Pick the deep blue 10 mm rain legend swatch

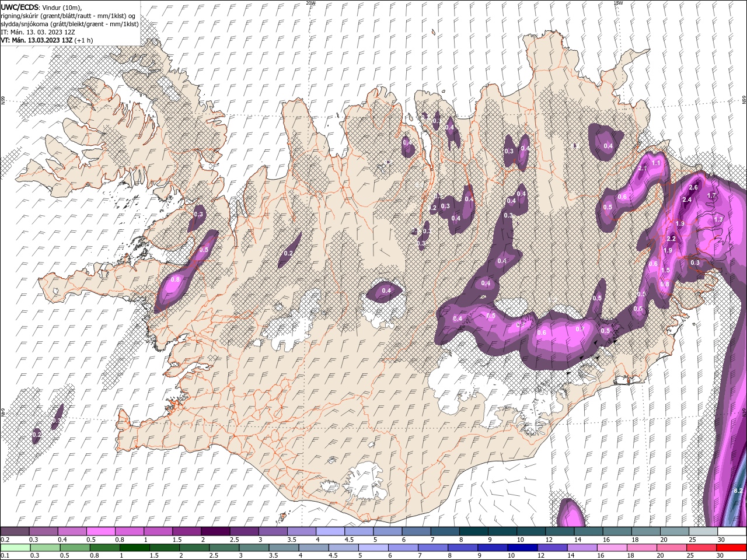tap(522, 548)
